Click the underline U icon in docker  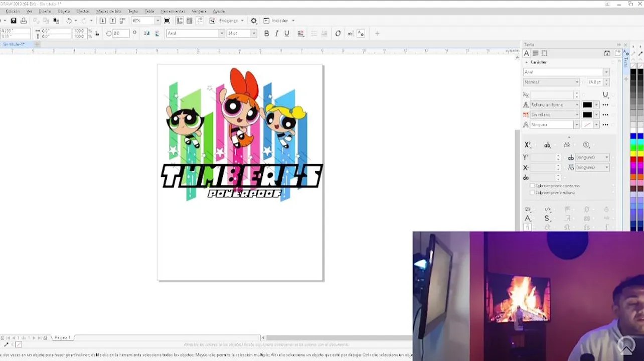pyautogui.click(x=605, y=95)
